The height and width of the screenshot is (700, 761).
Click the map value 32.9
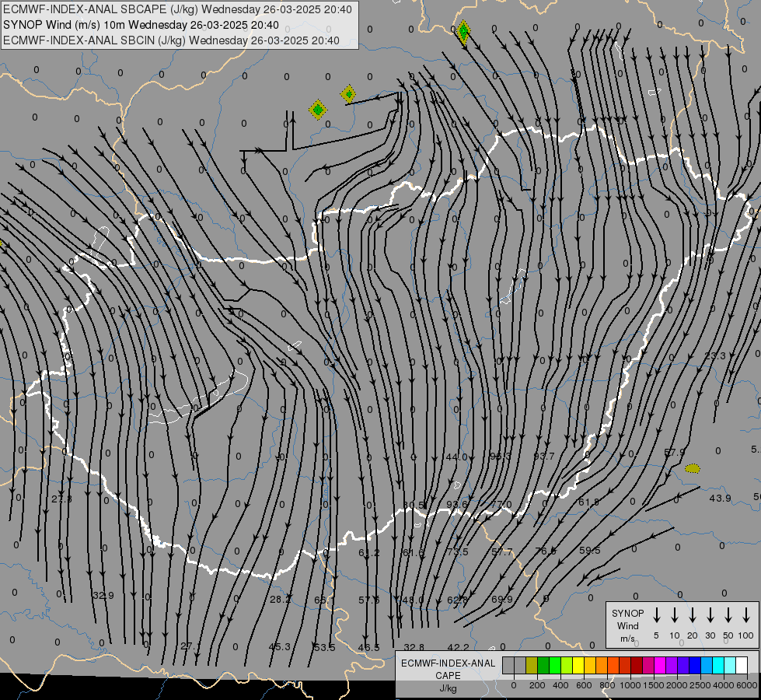tap(103, 596)
